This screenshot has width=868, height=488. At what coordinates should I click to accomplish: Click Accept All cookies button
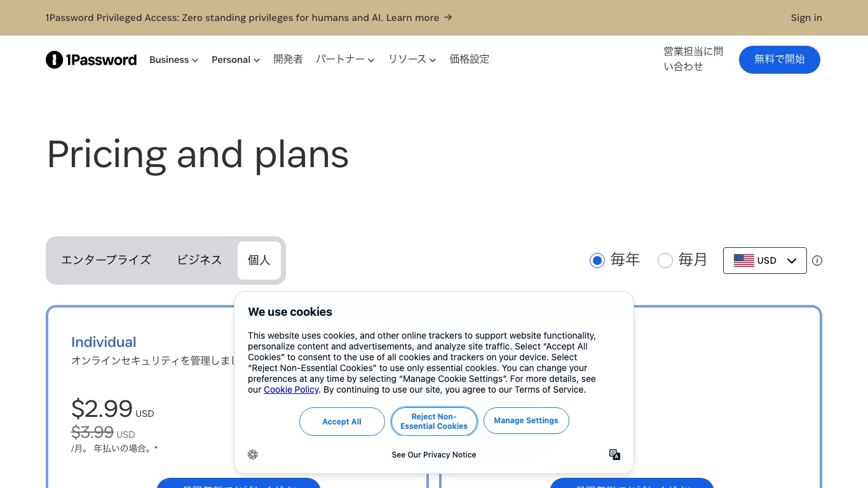coord(342,421)
